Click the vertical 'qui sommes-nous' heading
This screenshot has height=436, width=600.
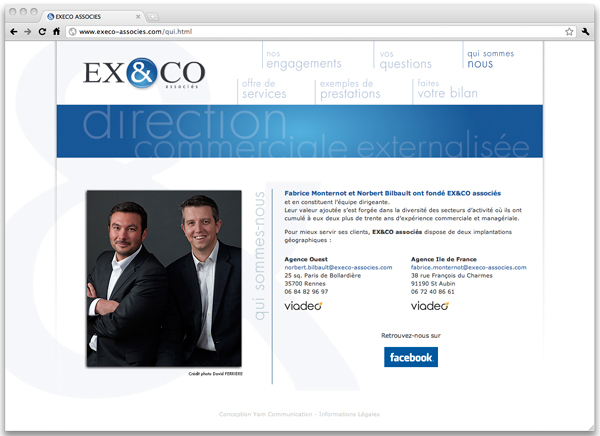[x=260, y=256]
